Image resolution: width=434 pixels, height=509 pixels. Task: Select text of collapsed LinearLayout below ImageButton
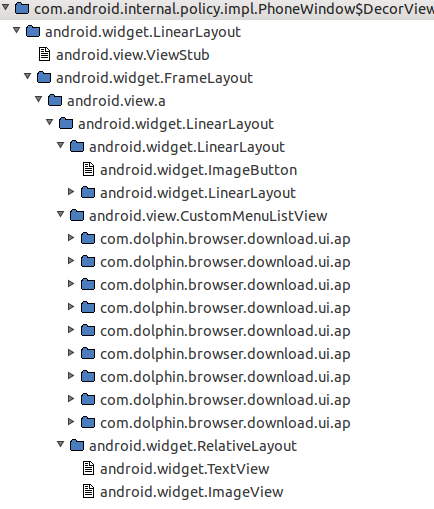point(198,193)
